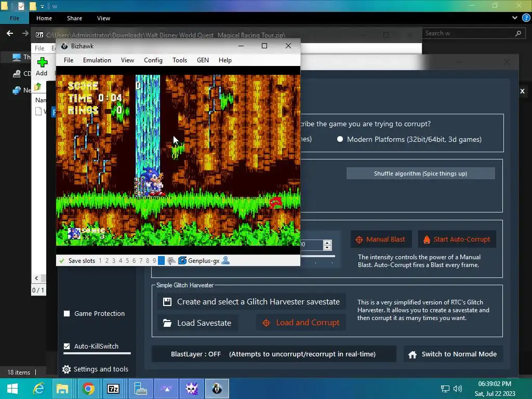
Task: Open the Bizhawk Help menu
Action: click(x=225, y=60)
